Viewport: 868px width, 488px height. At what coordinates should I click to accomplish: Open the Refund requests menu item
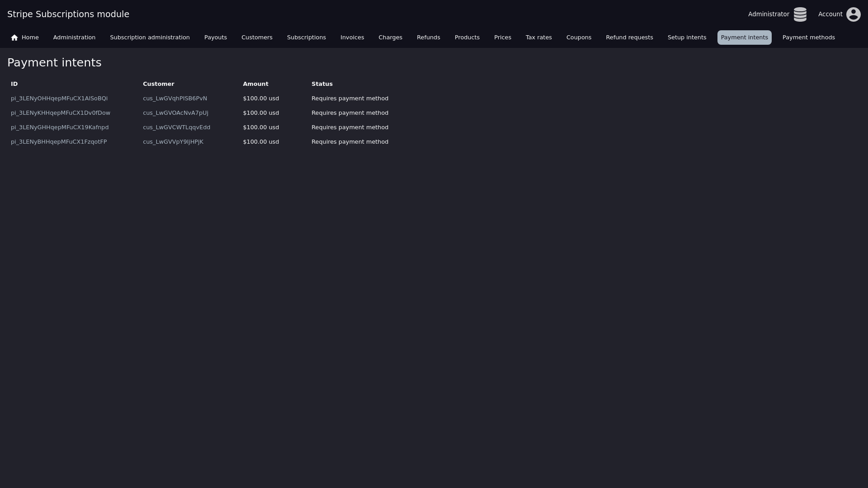(x=629, y=38)
